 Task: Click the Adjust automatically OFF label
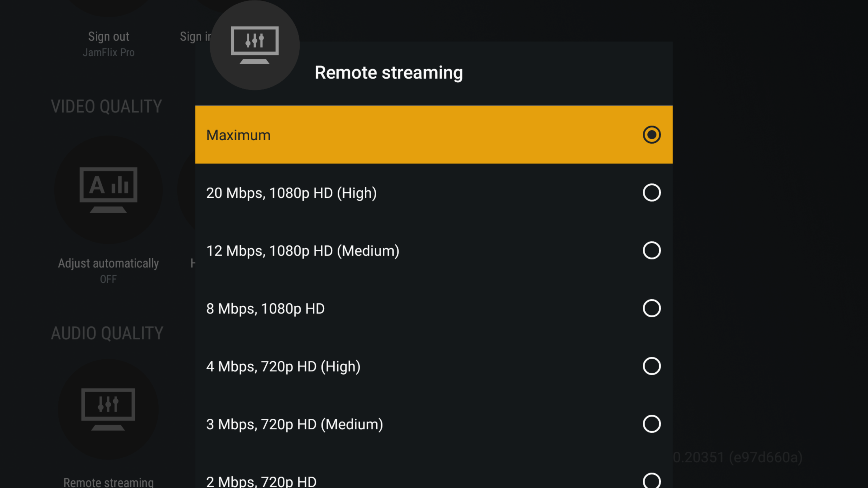click(x=108, y=270)
